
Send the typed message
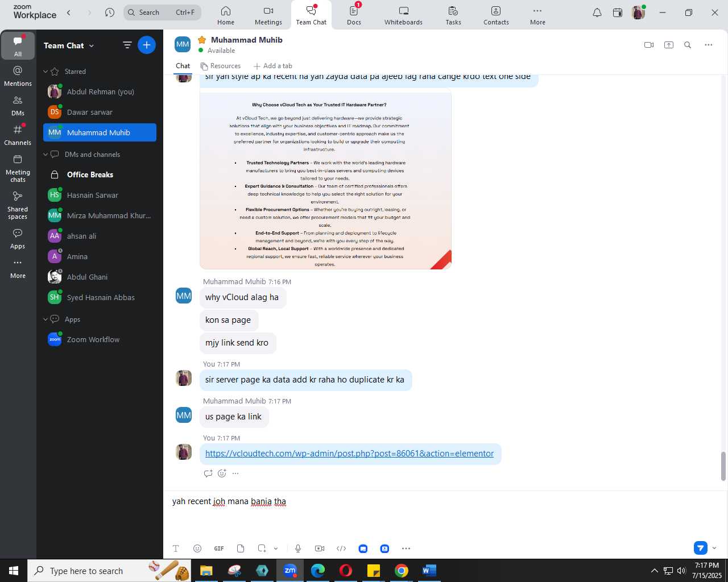pos(701,548)
